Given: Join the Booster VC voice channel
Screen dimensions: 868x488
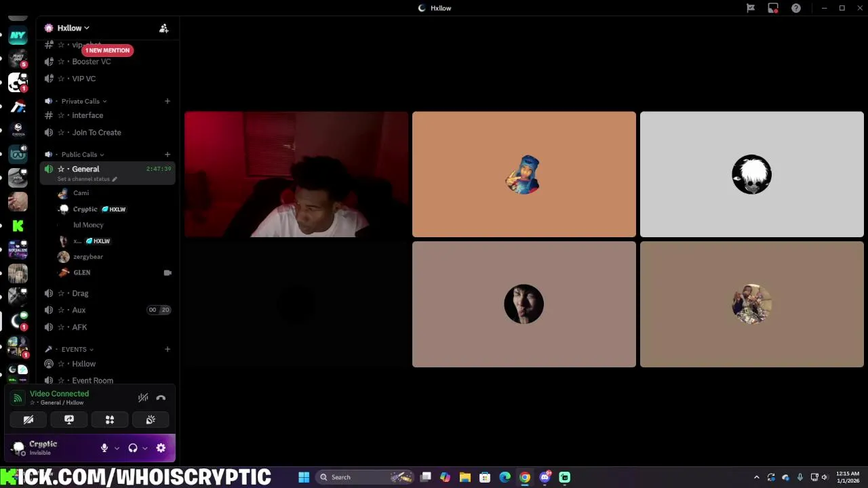Looking at the screenshot, I should pyautogui.click(x=91, y=62).
